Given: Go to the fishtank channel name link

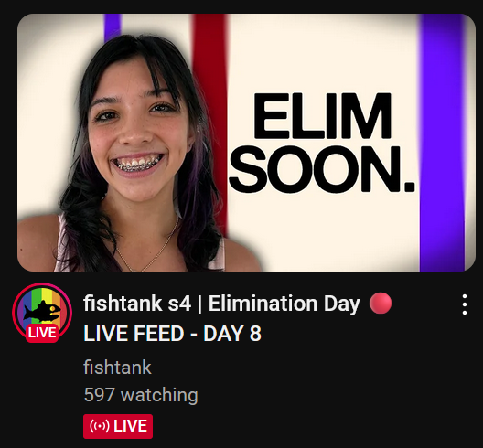Looking at the screenshot, I should (117, 368).
